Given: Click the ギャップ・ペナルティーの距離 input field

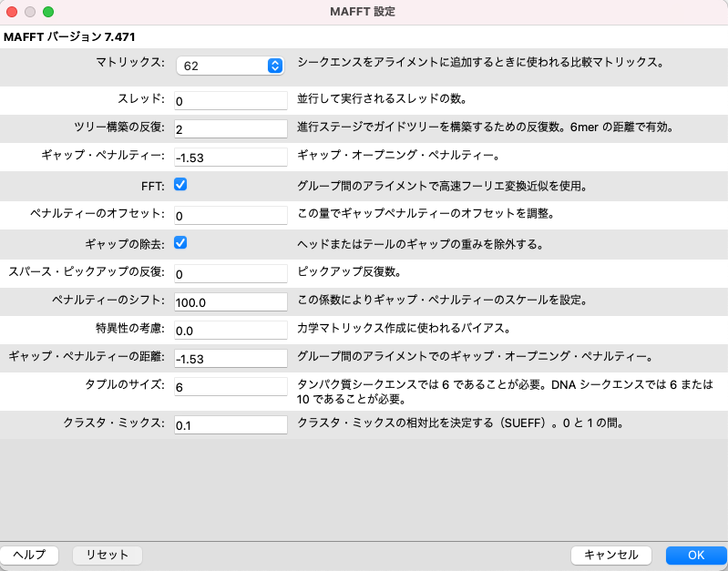Looking at the screenshot, I should pos(231,359).
